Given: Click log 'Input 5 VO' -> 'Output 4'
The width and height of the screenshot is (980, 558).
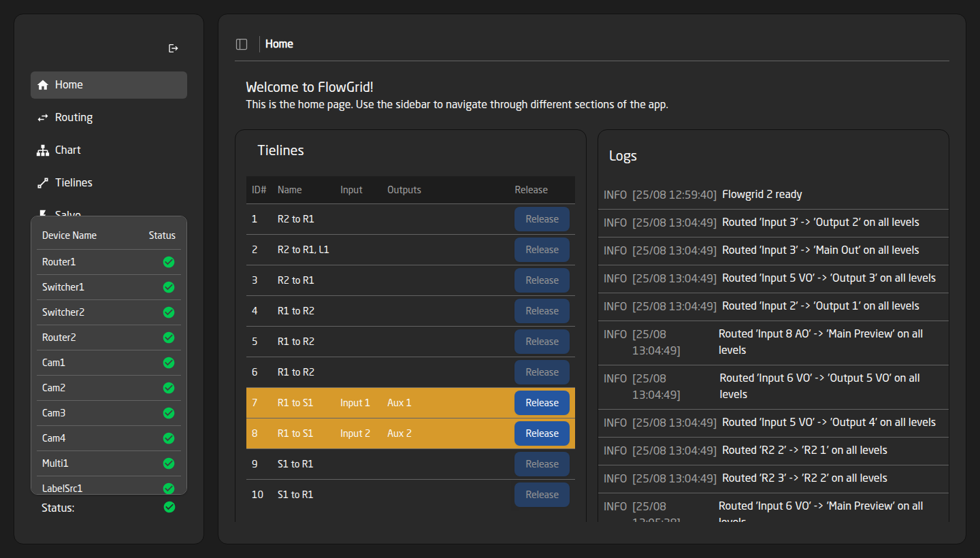Looking at the screenshot, I should 773,423.
